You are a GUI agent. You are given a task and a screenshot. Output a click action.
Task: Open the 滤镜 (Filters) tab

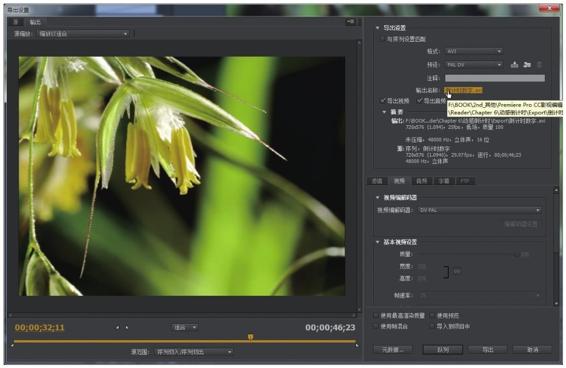coord(377,181)
